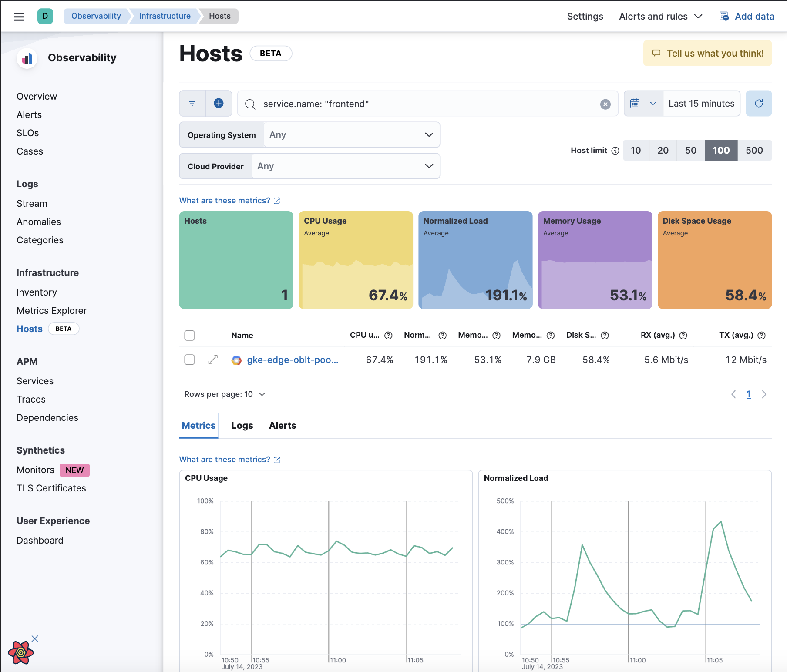787x672 pixels.
Task: Open Settings in the top bar
Action: (585, 17)
